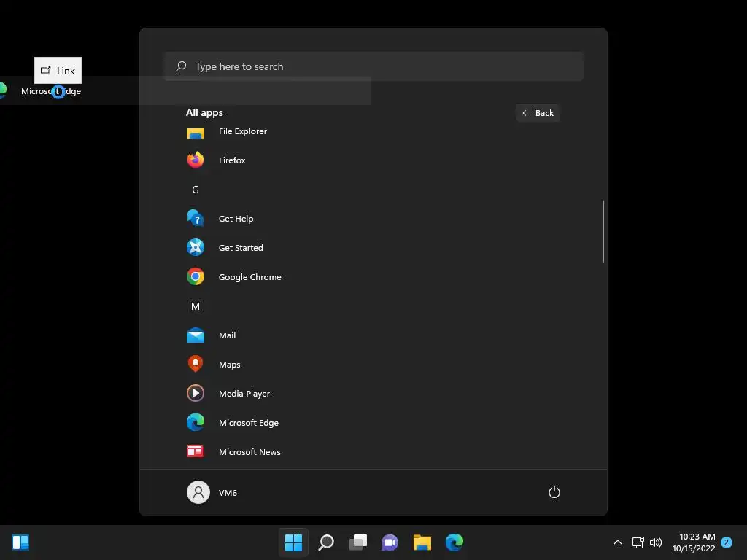Select the Google Chrome text entry
Screen dimensions: 747x560
pyautogui.click(x=249, y=277)
